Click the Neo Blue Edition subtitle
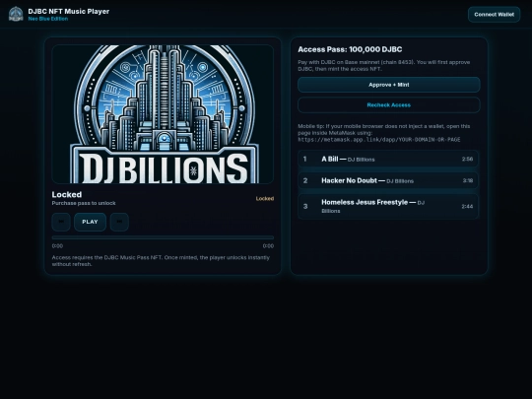Image resolution: width=532 pixels, height=399 pixels. pyautogui.click(x=48, y=19)
